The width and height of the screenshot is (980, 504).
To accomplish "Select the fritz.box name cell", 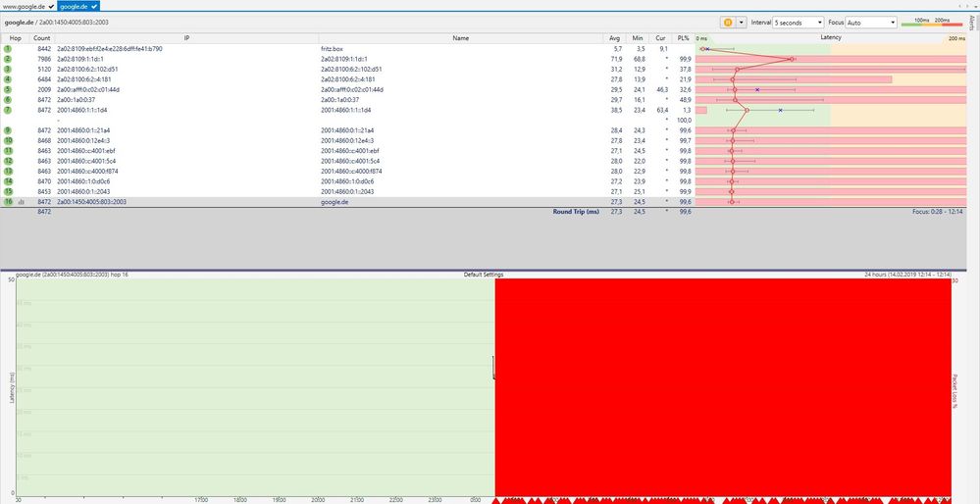I will (332, 49).
